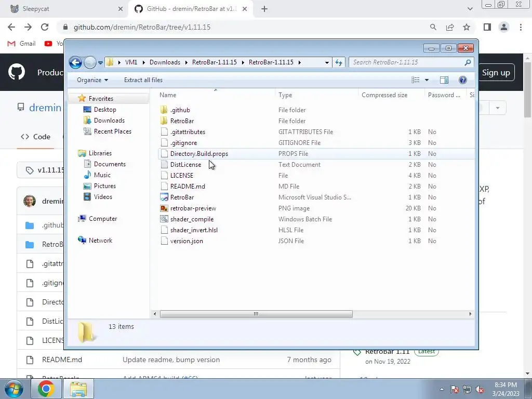Screen dimensions: 532x399
Task: Open the recent locations dropdown beside Forward
Action: [100, 63]
